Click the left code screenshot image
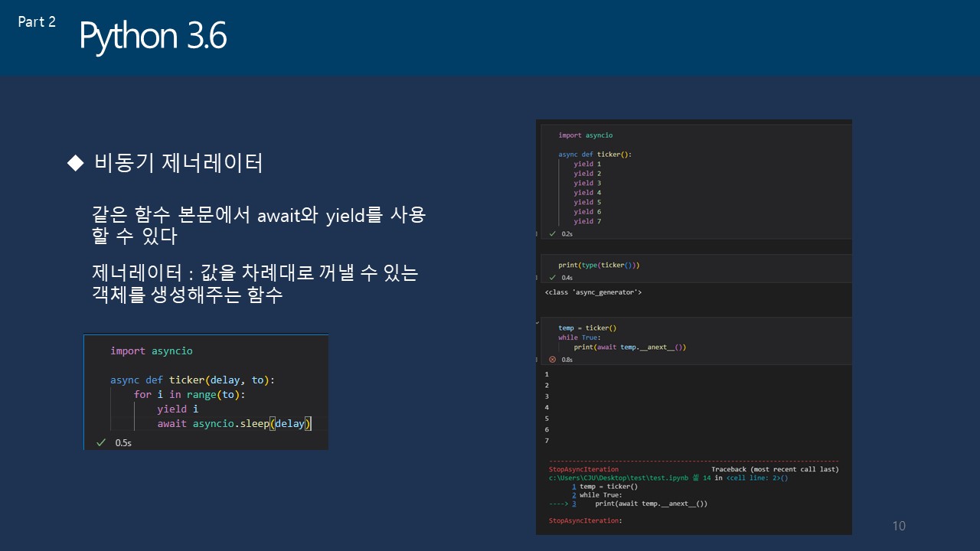This screenshot has height=551, width=980. tap(206, 392)
